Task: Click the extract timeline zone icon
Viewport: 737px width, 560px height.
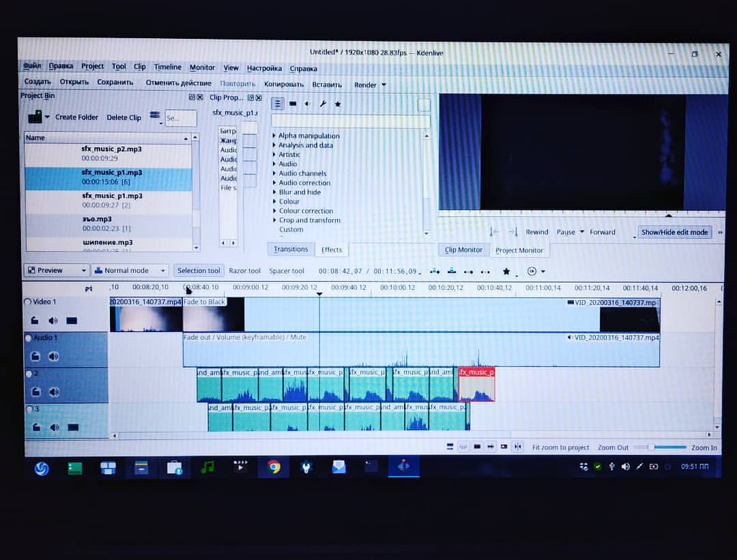Action: 469,271
